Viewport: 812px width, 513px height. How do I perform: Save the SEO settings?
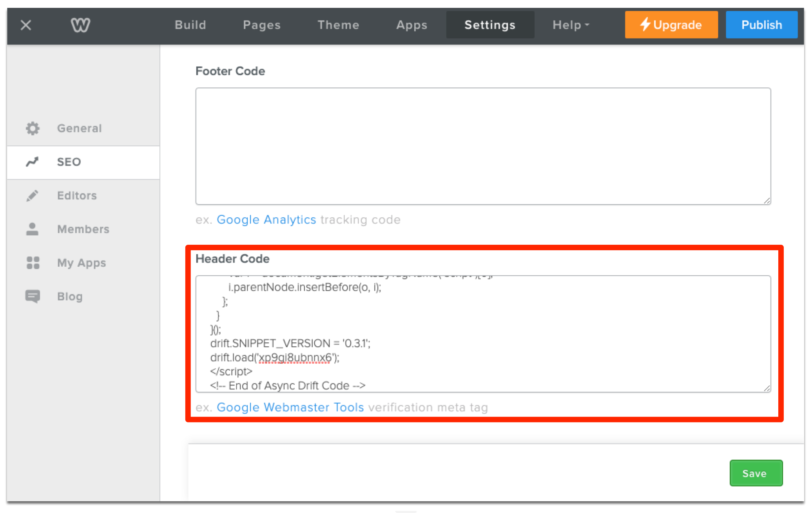[756, 473]
